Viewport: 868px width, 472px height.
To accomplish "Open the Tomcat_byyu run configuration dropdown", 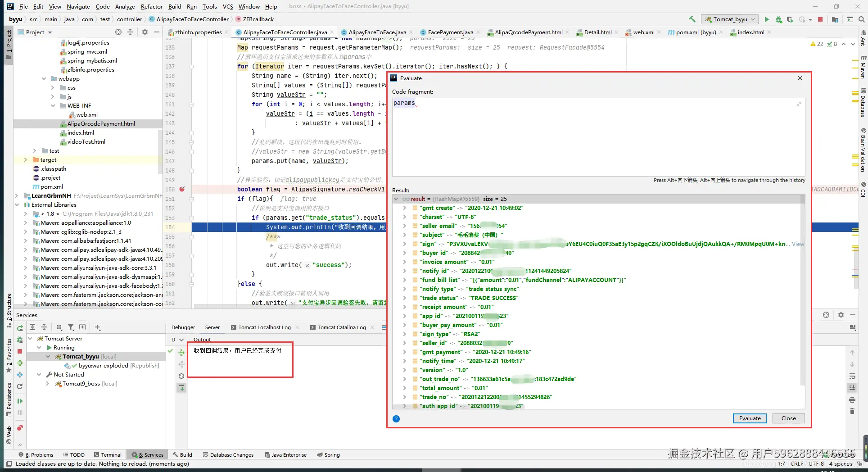I will pyautogui.click(x=729, y=19).
